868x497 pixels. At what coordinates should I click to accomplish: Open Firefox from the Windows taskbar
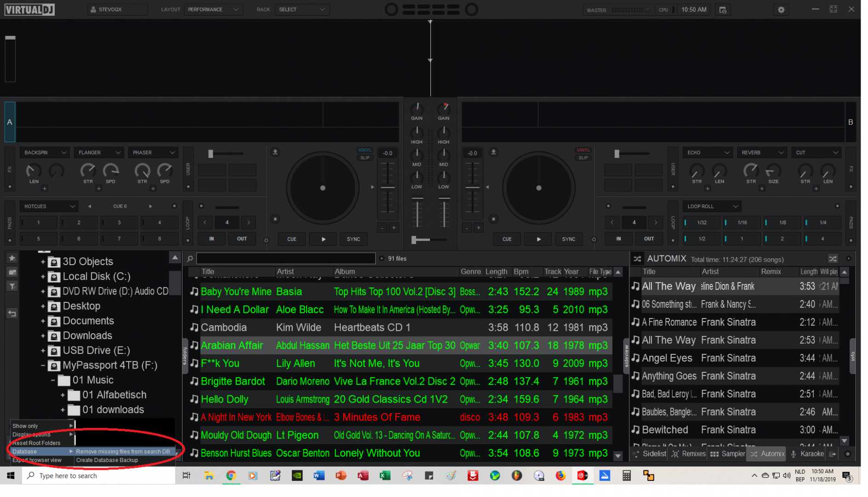click(560, 476)
